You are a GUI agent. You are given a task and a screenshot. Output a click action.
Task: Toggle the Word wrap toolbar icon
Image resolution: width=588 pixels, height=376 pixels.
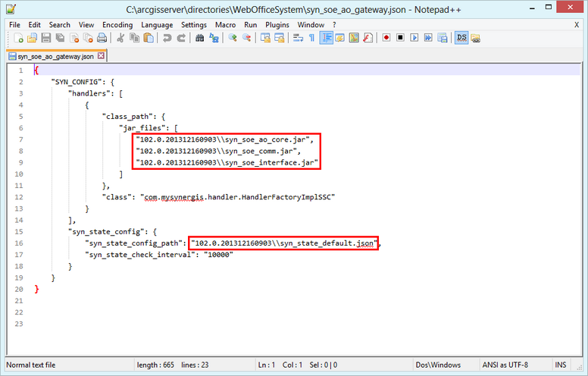pos(298,38)
